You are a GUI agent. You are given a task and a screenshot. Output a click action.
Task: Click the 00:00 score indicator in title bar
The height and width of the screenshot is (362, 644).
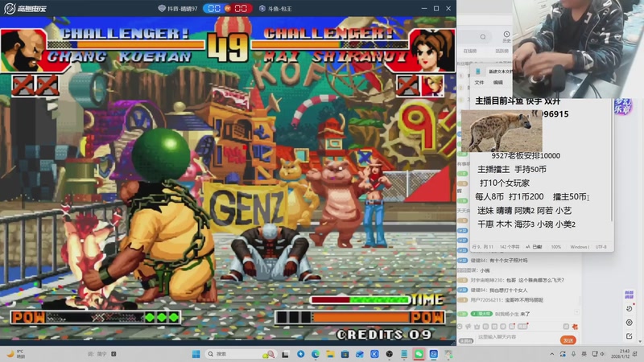click(227, 8)
